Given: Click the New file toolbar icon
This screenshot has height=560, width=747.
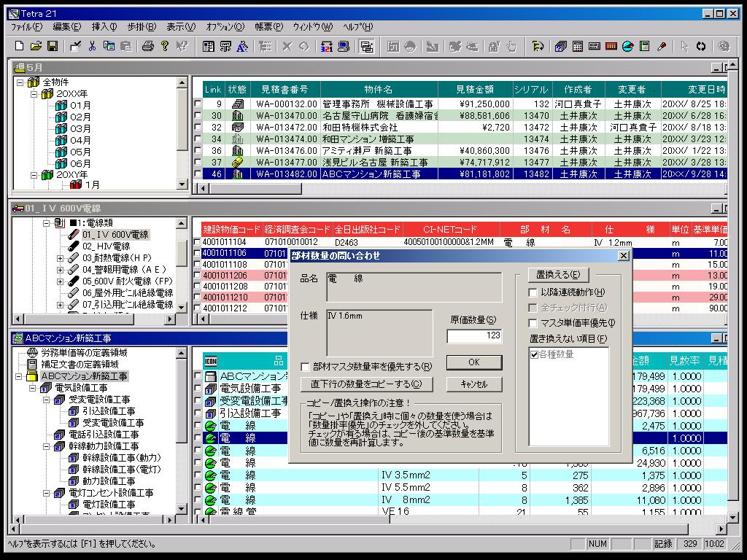Looking at the screenshot, I should coord(20,46).
